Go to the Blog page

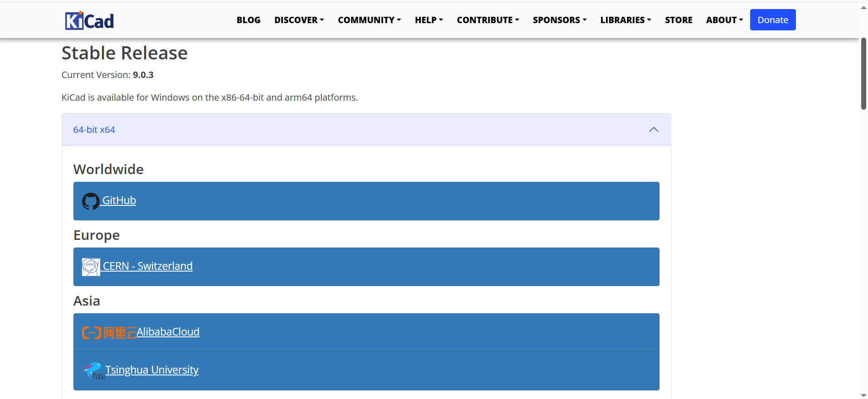pos(248,20)
